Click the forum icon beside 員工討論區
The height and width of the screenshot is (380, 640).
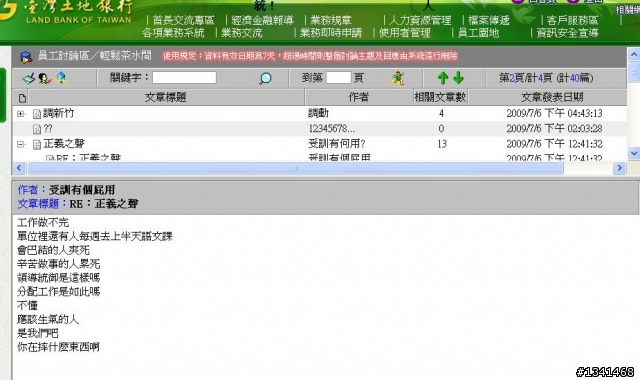pos(26,57)
